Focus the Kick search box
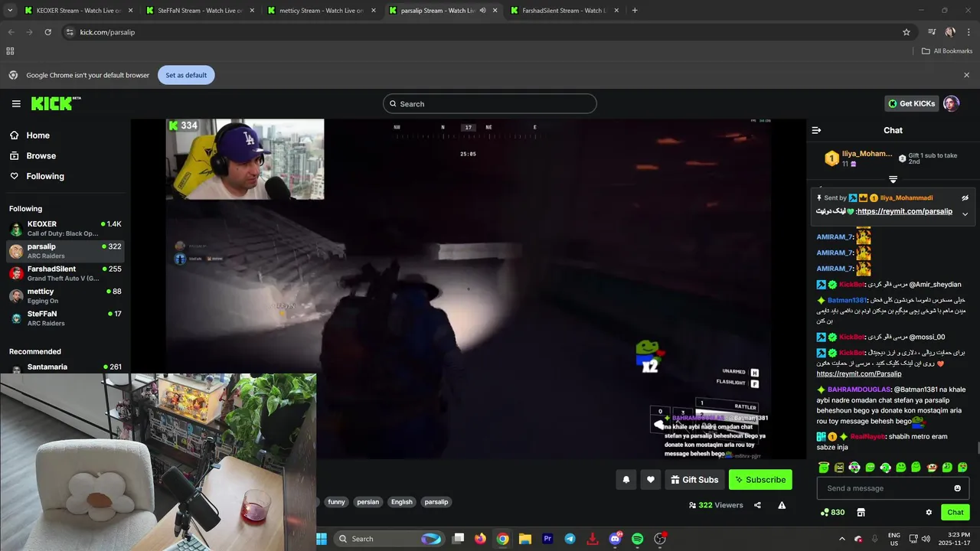980x551 pixels. click(x=490, y=103)
